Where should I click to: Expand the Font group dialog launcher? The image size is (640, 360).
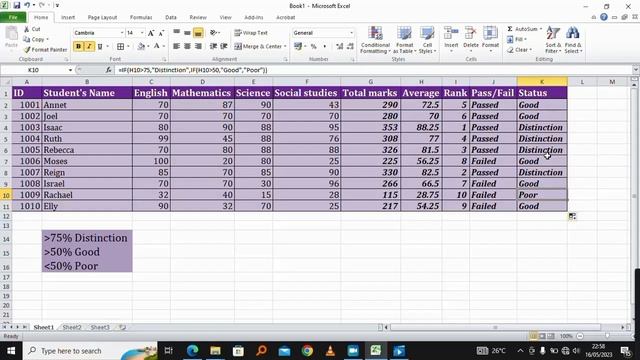[x=164, y=60]
